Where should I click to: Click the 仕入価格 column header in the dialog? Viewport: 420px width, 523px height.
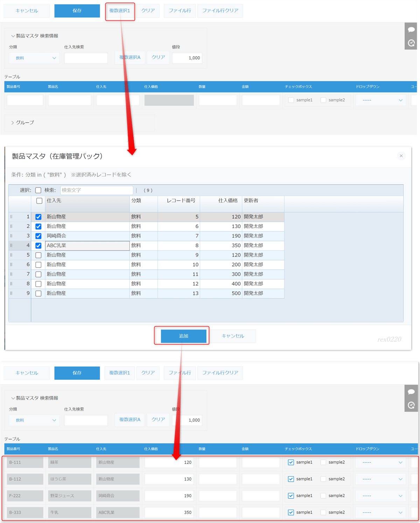pos(221,204)
